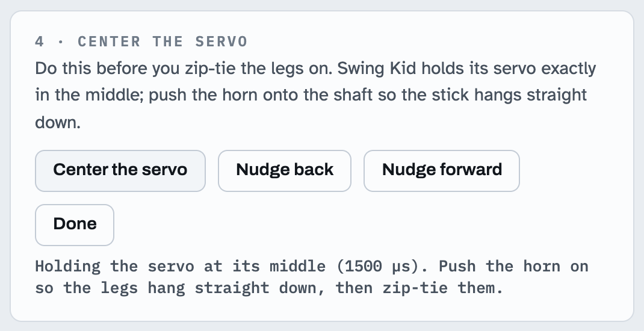
Task: Click the word 'down.' ending the instruction paragraph
Action: [x=58, y=122]
